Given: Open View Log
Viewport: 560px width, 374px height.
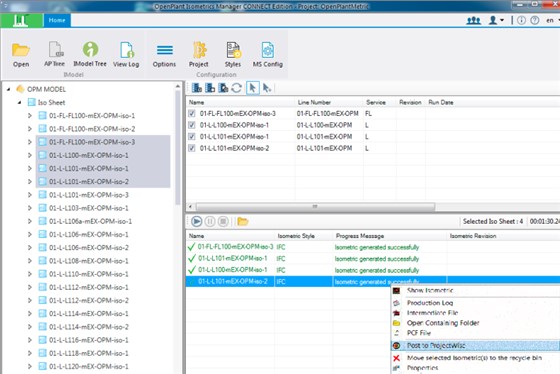Looking at the screenshot, I should (126, 54).
